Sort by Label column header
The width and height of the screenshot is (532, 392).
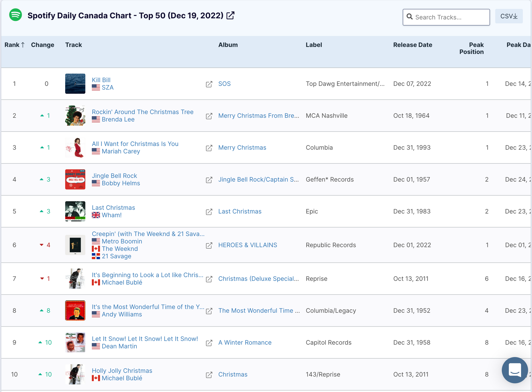314,45
